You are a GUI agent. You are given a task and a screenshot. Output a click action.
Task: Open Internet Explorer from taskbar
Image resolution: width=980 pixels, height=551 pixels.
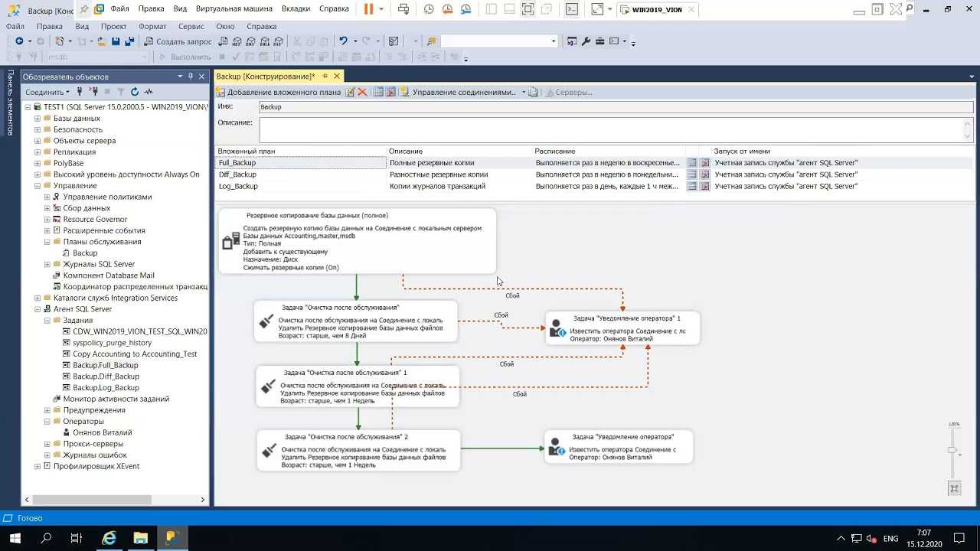(109, 538)
